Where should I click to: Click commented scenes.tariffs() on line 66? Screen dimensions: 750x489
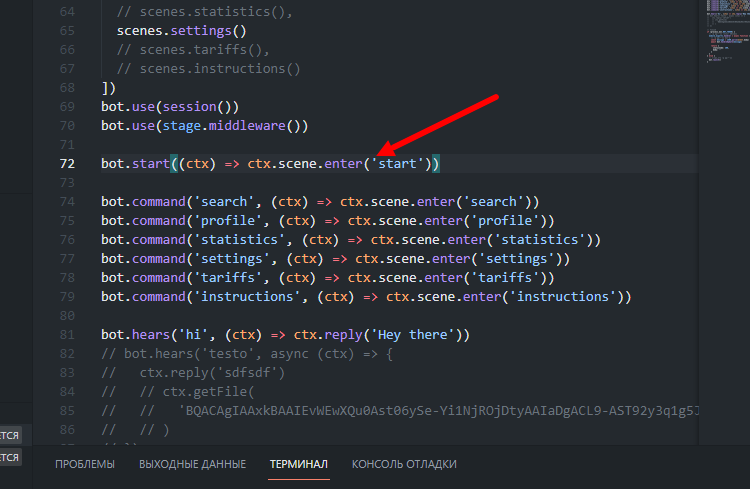point(193,50)
